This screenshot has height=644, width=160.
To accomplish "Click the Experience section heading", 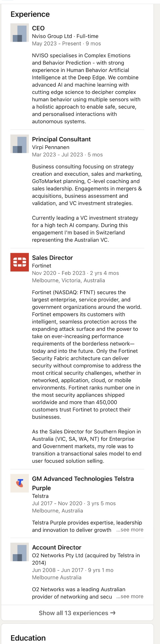I will click(30, 14).
